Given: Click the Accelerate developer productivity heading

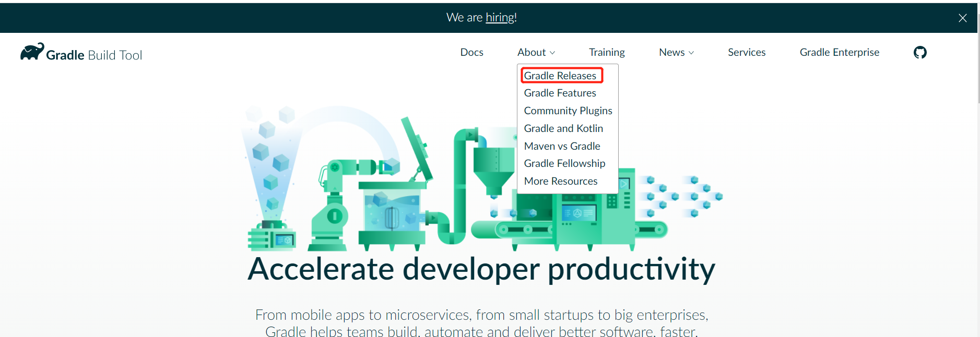Looking at the screenshot, I should coord(481,270).
